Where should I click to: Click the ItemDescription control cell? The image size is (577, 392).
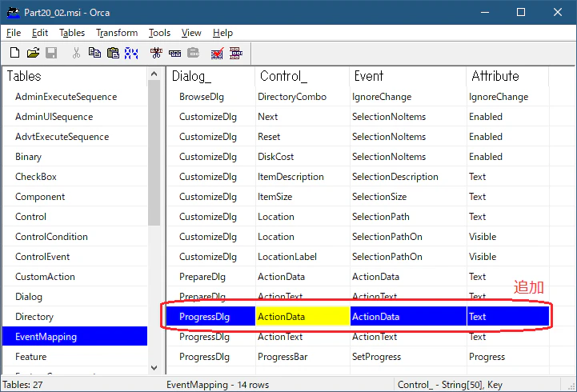[303, 177]
